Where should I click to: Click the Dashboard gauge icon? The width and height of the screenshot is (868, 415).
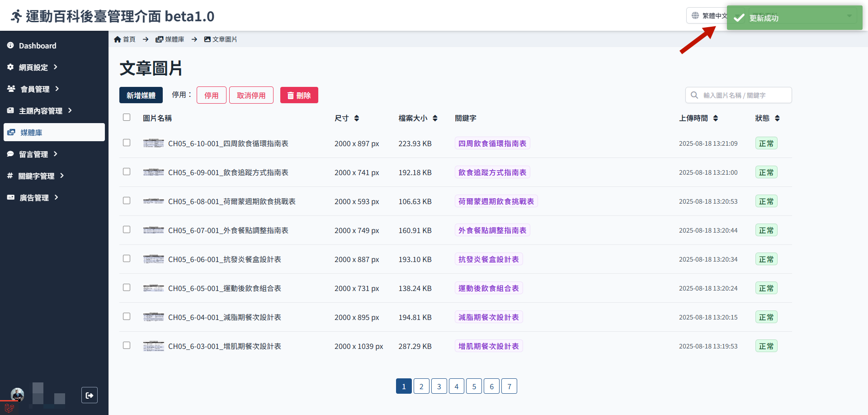click(x=10, y=45)
